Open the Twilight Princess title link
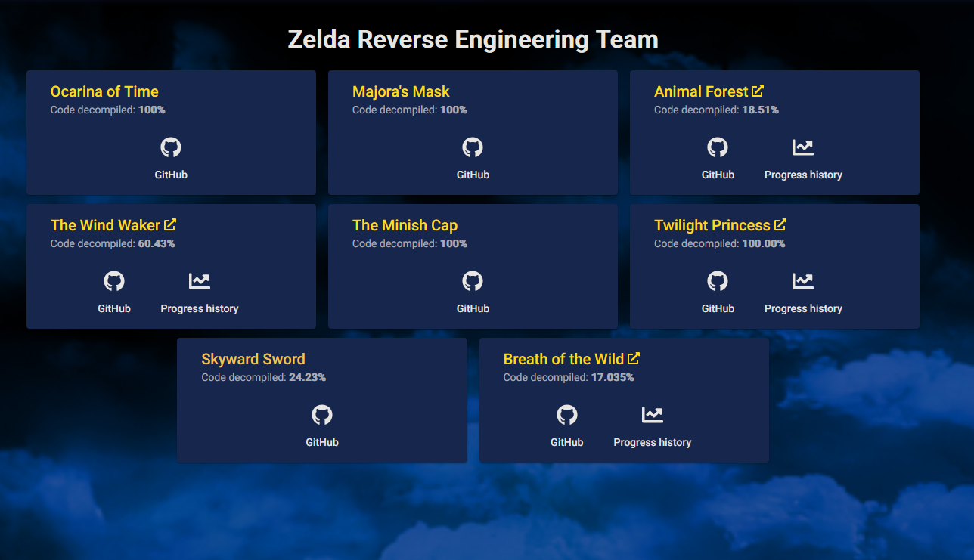This screenshot has width=974, height=560. click(712, 225)
